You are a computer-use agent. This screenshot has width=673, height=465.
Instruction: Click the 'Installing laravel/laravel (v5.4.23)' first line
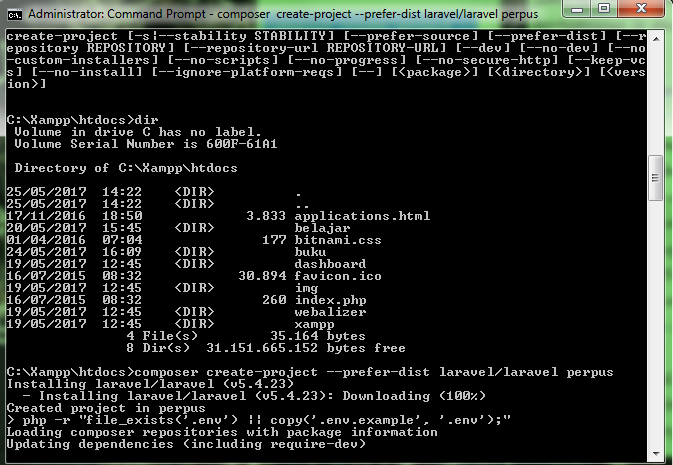(x=150, y=384)
